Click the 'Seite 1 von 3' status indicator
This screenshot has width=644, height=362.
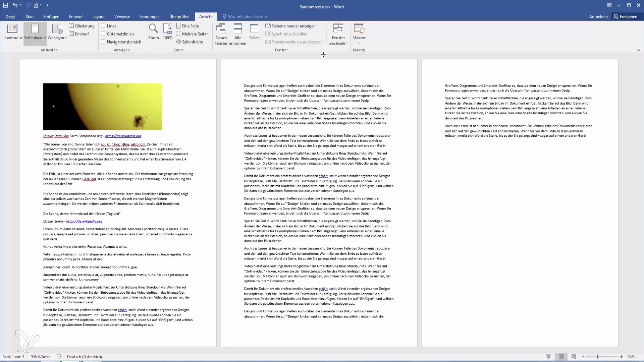coord(13,357)
